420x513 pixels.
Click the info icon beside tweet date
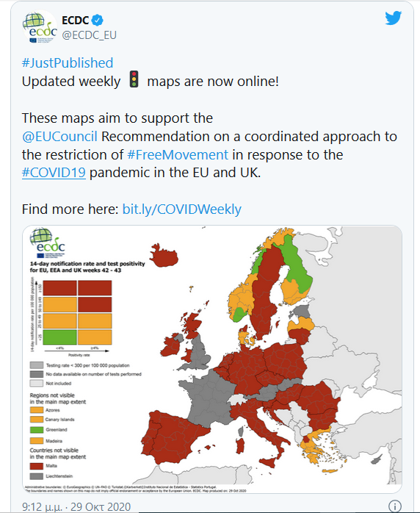click(395, 506)
